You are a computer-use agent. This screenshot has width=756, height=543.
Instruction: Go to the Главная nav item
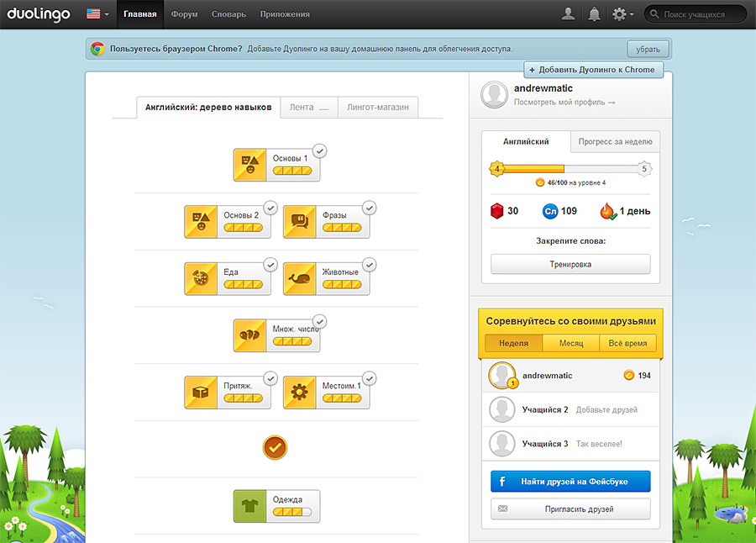click(139, 14)
